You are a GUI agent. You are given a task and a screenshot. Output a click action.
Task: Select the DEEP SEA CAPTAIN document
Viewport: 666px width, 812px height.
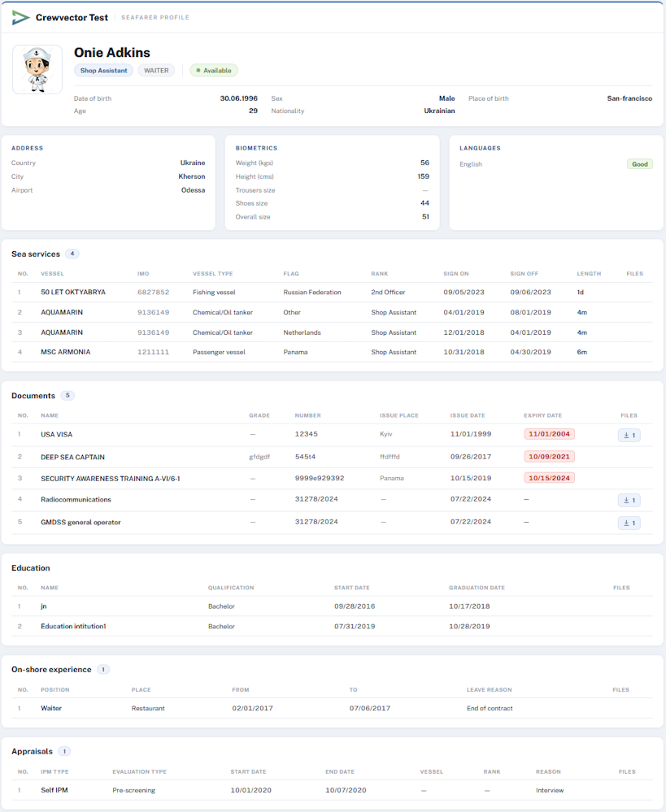(72, 458)
